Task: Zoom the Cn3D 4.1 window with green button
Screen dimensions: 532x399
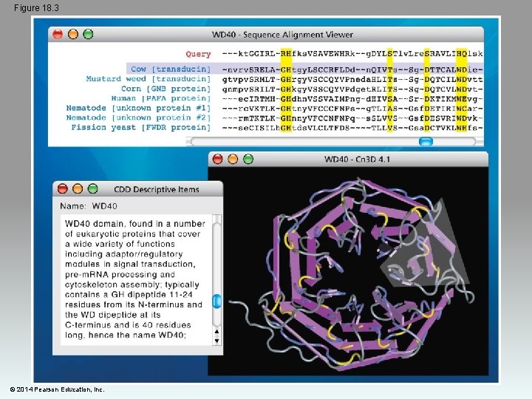Action: (248, 159)
